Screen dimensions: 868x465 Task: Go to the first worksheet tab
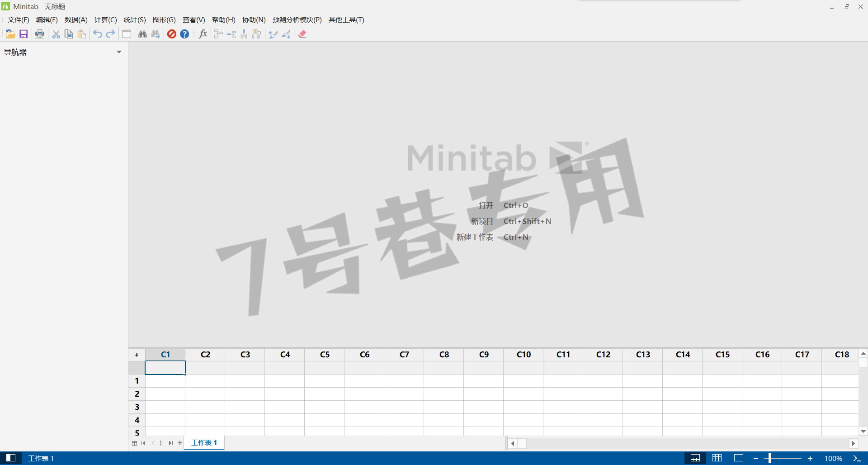143,443
